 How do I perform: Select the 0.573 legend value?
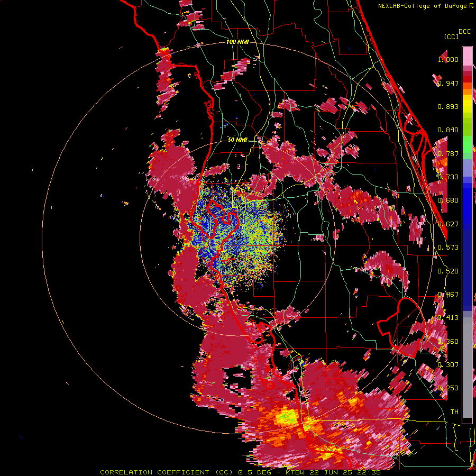[x=448, y=247]
